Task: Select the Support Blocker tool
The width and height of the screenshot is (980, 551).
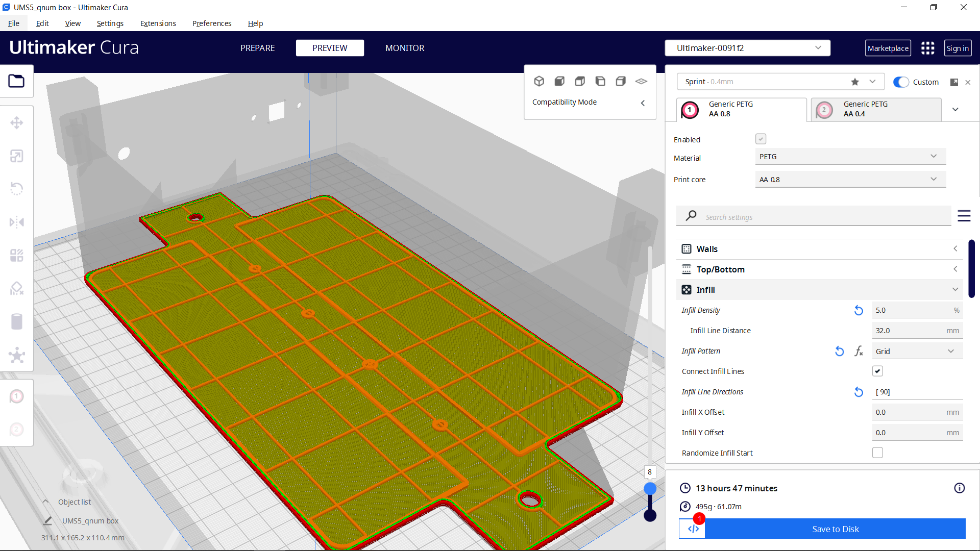Action: tap(17, 288)
